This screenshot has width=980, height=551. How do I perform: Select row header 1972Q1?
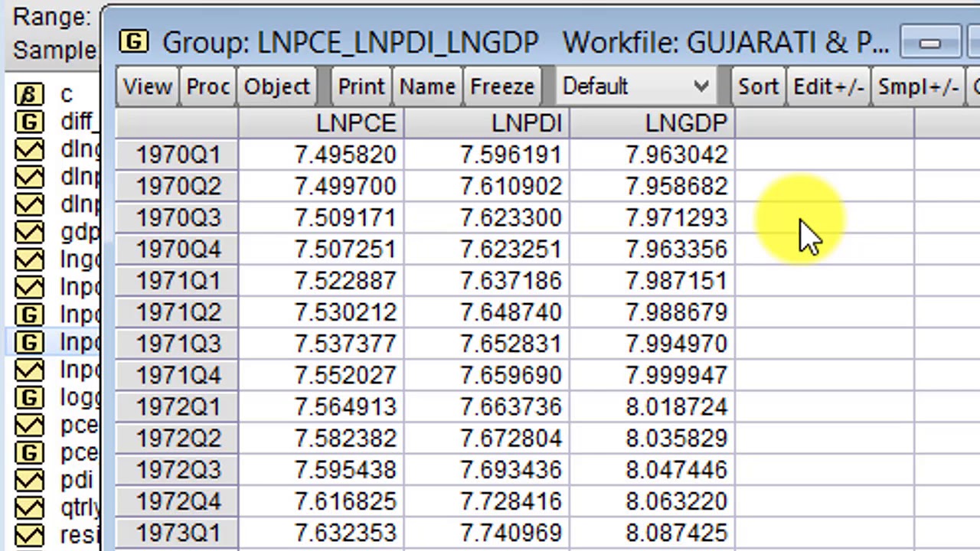click(x=177, y=406)
